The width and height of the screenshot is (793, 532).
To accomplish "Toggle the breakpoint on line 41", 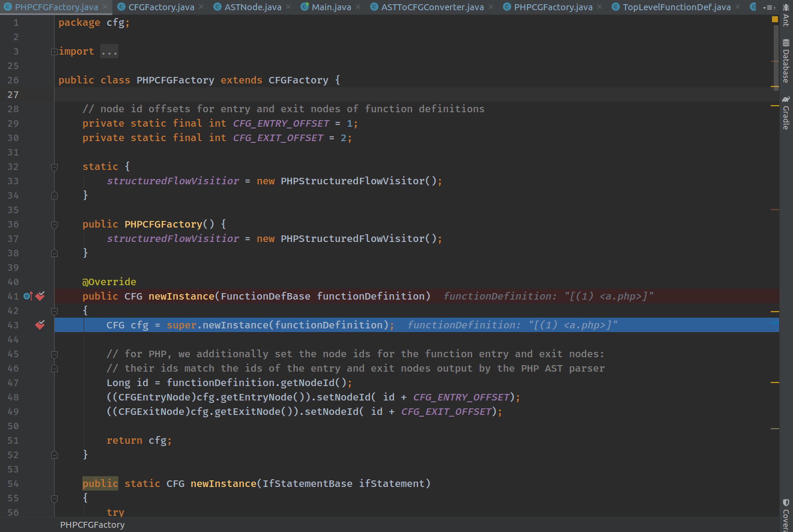I will pyautogui.click(x=40, y=296).
